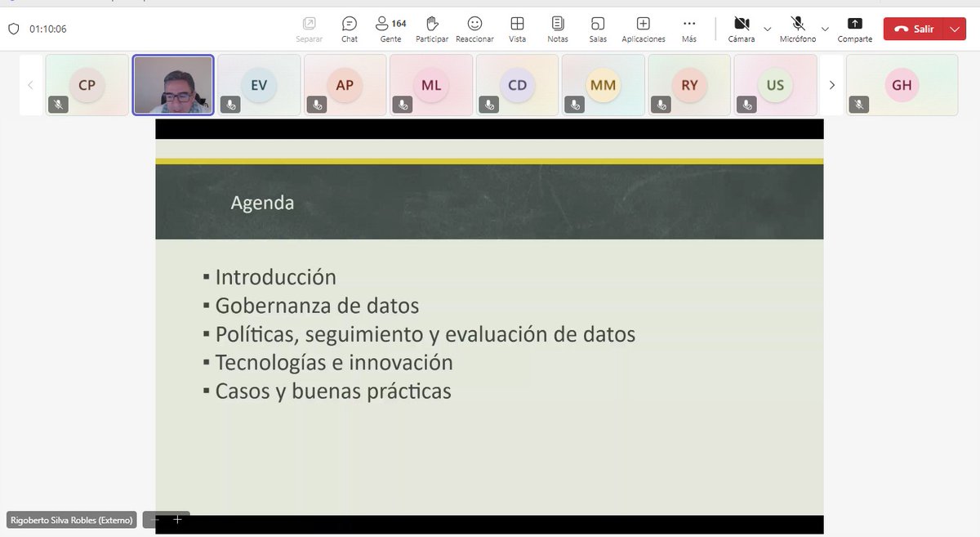Click the Introducción bullet
This screenshot has width=980, height=537.
pos(275,277)
